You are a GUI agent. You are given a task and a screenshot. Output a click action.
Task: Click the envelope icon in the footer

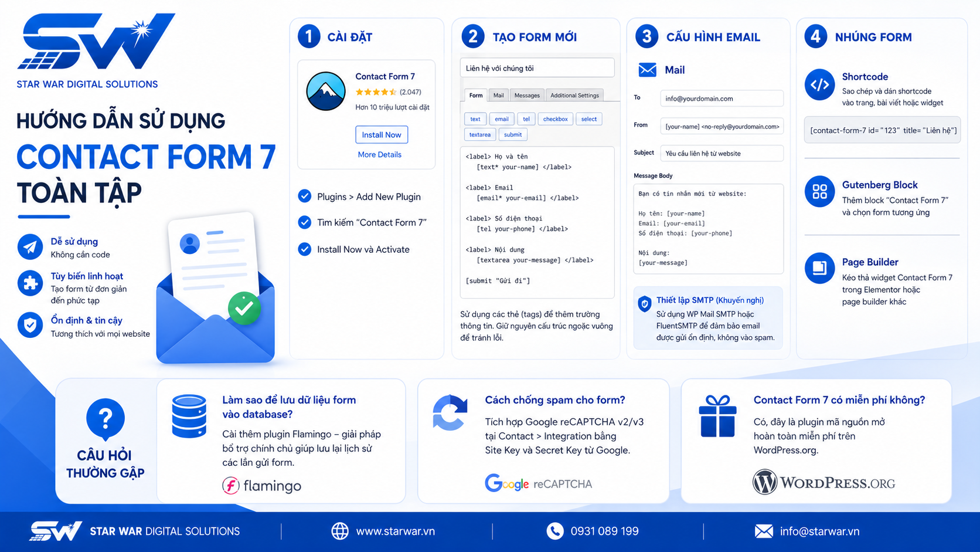tap(764, 531)
